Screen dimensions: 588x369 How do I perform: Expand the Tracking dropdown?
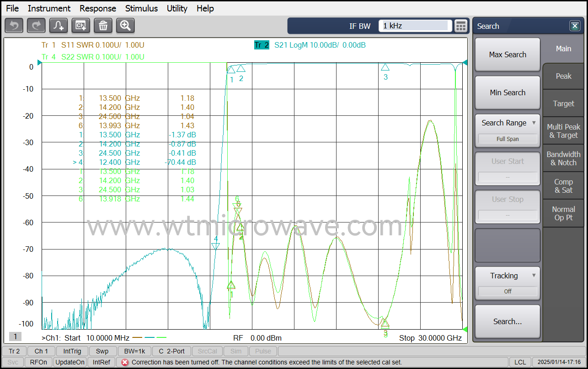click(x=508, y=283)
